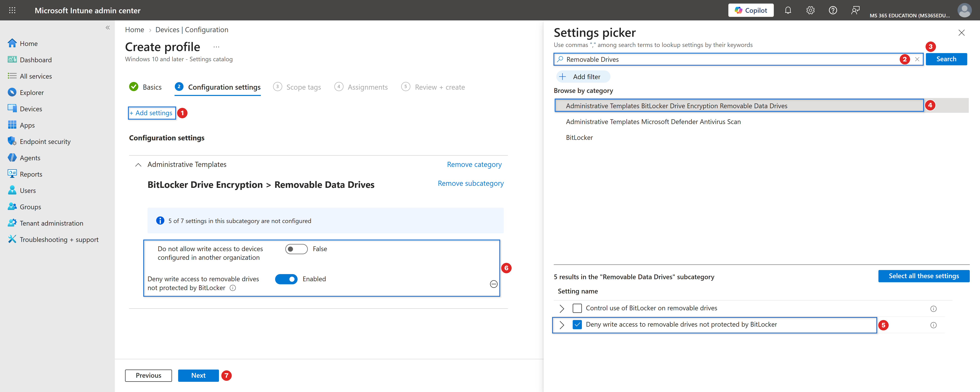This screenshot has height=392, width=980.
Task: Open portal settings gear
Action: pyautogui.click(x=810, y=10)
